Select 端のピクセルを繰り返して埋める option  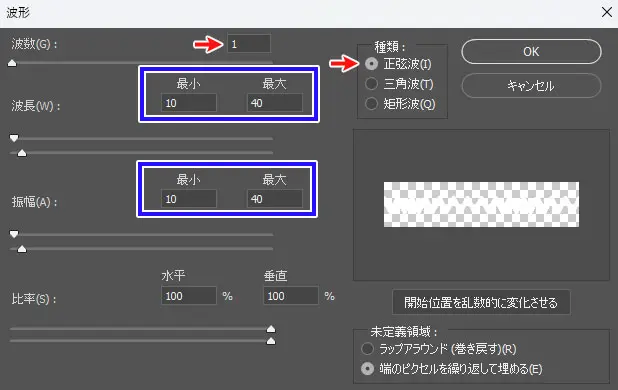[367, 369]
